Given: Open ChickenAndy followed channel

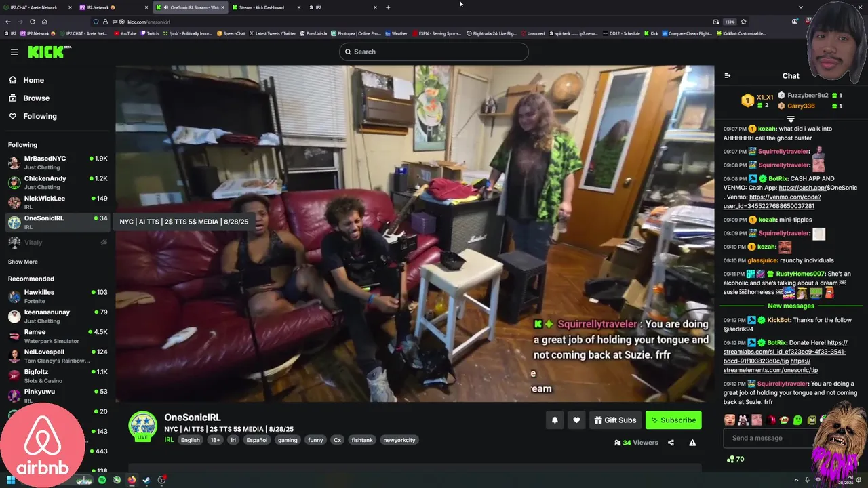Looking at the screenshot, I should click(58, 182).
